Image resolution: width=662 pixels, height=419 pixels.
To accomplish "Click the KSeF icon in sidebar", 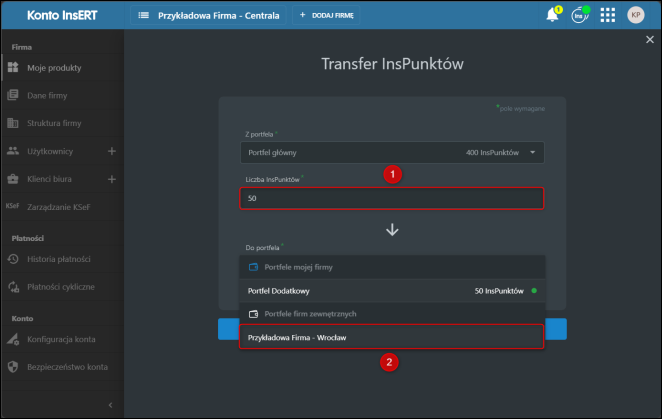I will [12, 206].
